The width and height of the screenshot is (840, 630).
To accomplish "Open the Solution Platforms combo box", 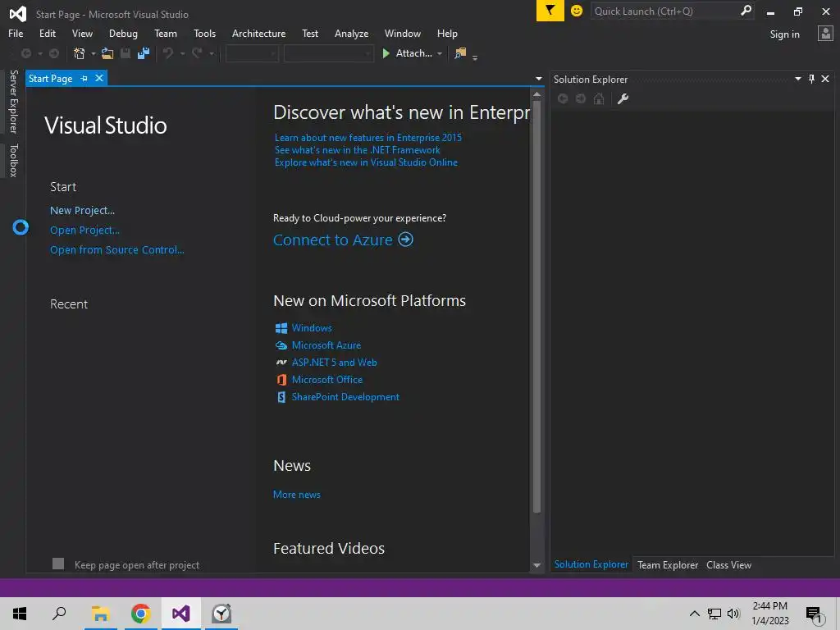I will click(x=328, y=53).
